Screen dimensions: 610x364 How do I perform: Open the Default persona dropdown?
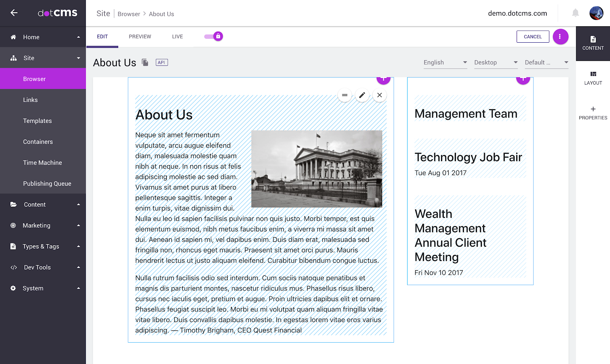tap(547, 63)
